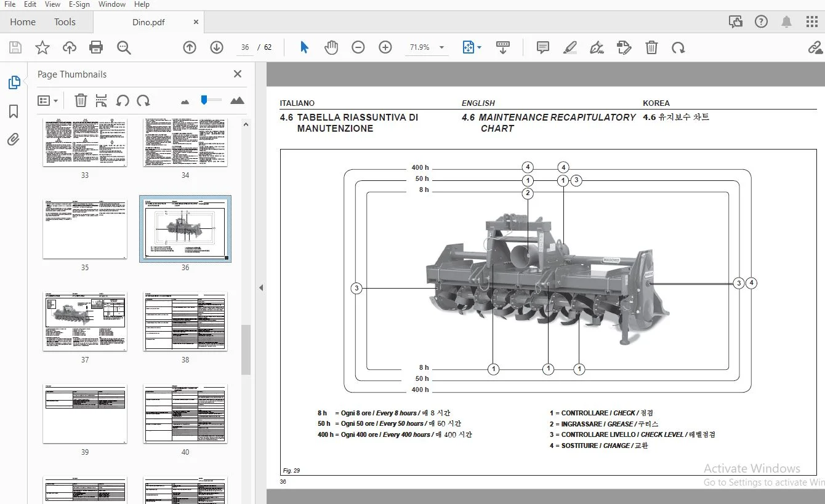Viewport: 825px width, 504px height.
Task: Enlarge thumbnails with large mountain icon
Action: click(x=237, y=100)
